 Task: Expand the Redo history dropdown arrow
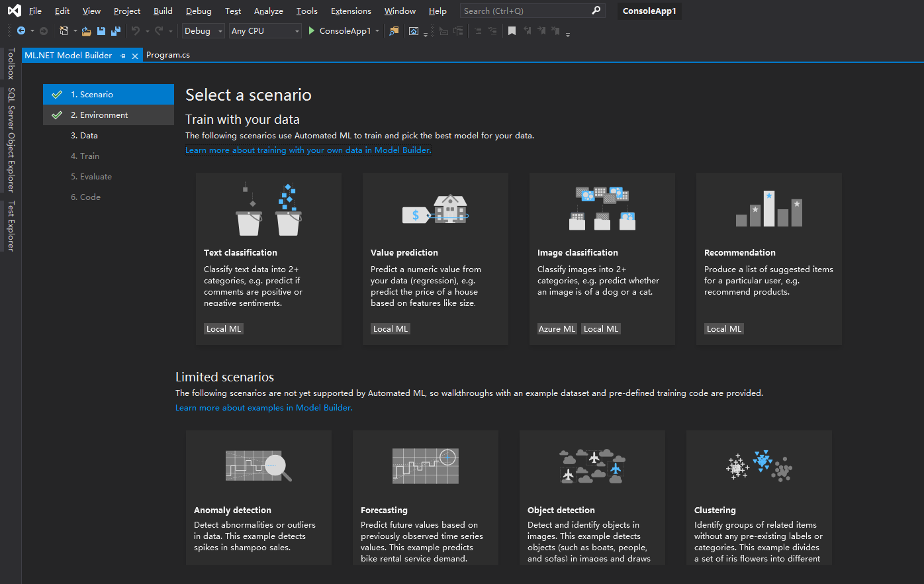coord(170,30)
